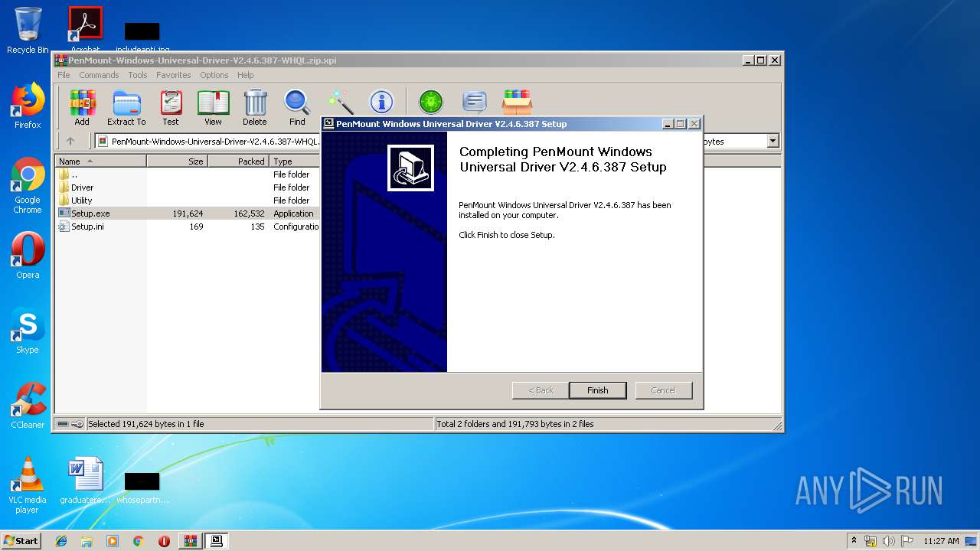The width and height of the screenshot is (980, 551).
Task: Select the parent '..' folder row
Action: coord(188,174)
